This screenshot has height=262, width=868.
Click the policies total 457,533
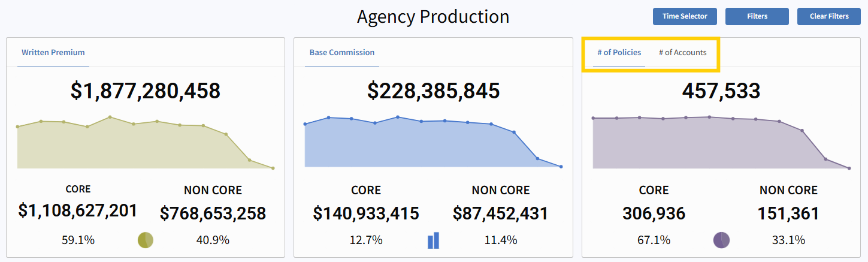[721, 91]
